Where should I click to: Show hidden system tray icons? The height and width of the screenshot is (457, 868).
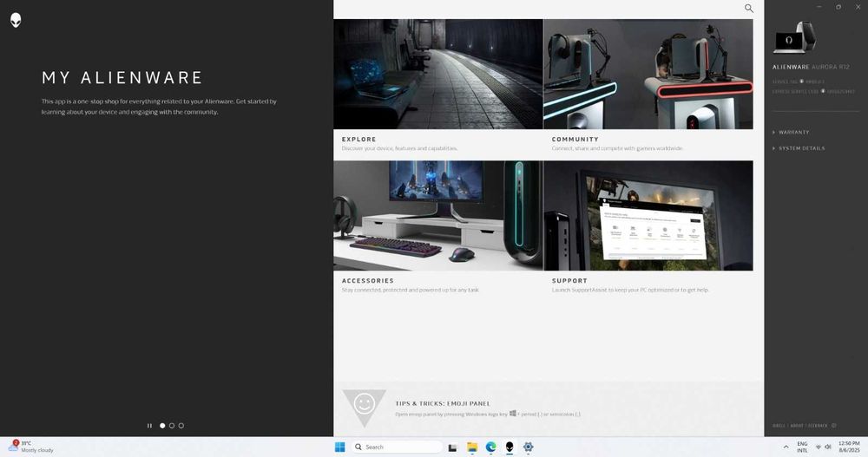click(786, 447)
